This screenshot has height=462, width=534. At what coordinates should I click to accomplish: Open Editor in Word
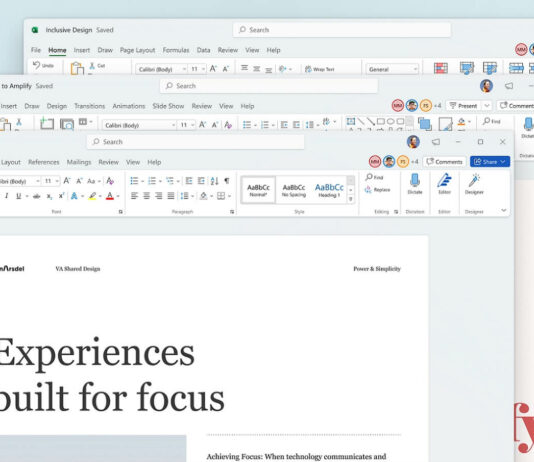pyautogui.click(x=444, y=184)
